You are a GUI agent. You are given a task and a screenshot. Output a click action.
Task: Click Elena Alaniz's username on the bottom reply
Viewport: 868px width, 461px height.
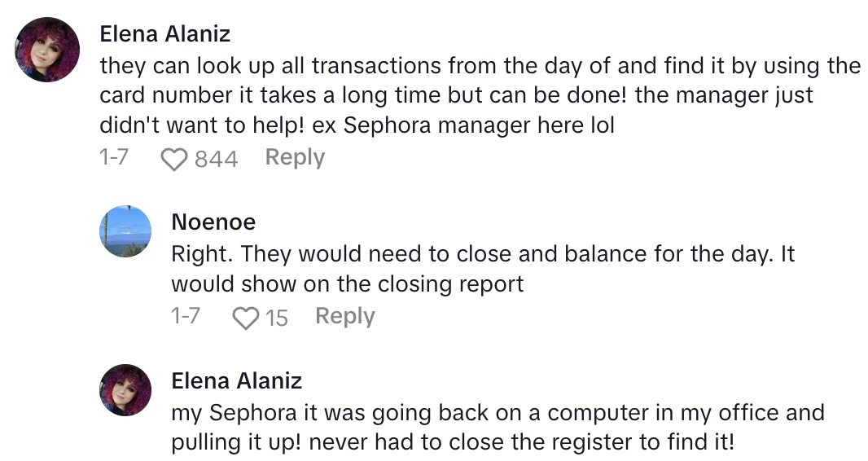(236, 380)
